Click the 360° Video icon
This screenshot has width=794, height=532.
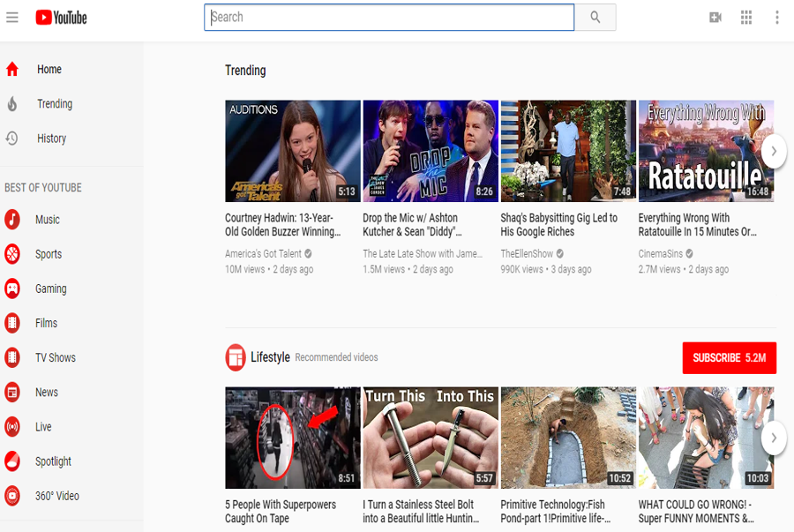point(12,496)
